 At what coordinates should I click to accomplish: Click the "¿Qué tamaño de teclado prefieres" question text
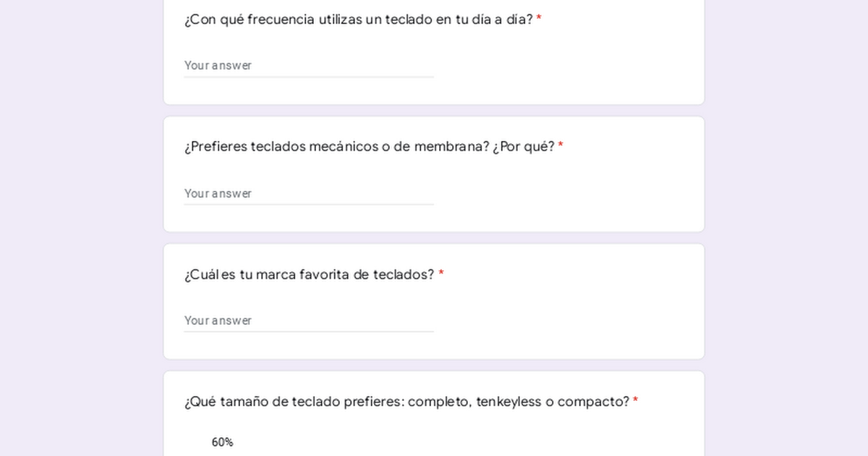pyautogui.click(x=407, y=402)
